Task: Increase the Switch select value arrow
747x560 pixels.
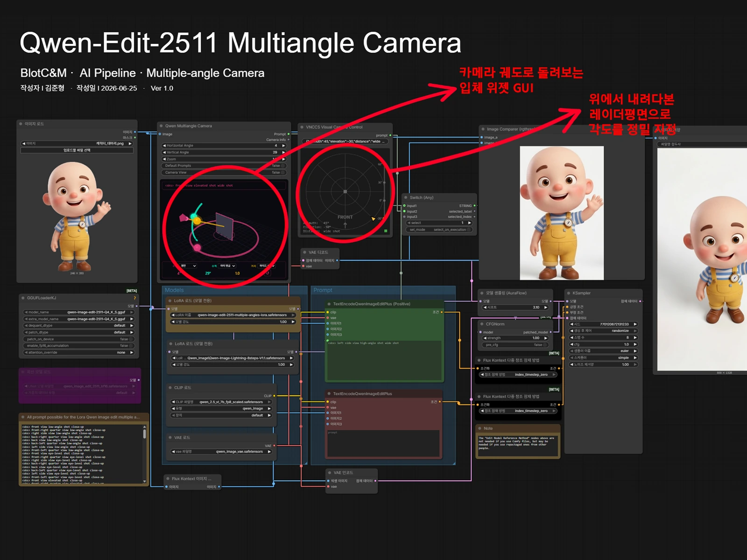Action: [470, 223]
